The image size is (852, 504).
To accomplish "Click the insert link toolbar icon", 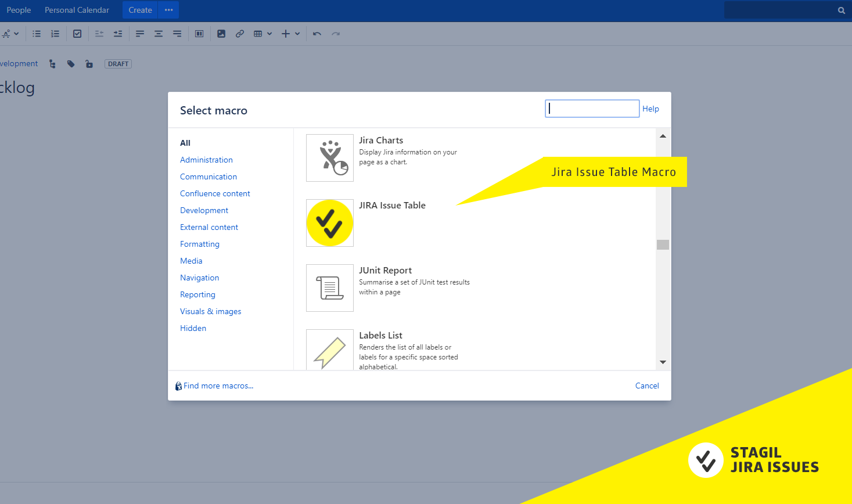I will [x=240, y=34].
